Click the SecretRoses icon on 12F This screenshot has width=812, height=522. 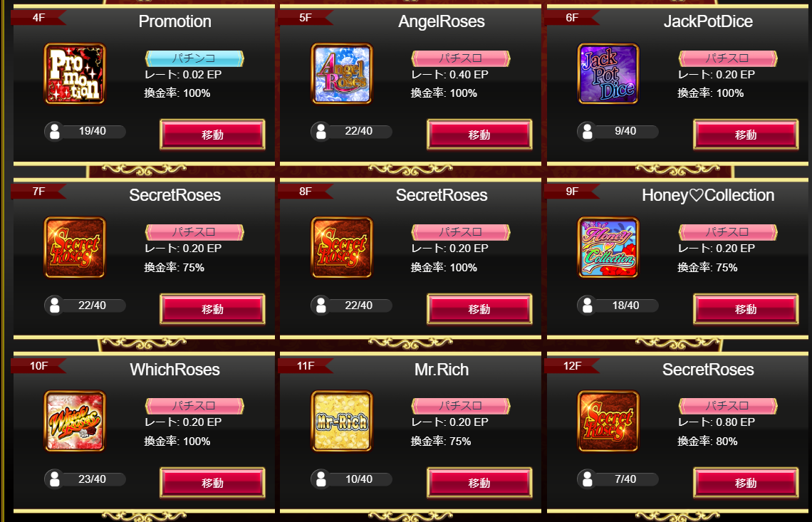point(608,421)
